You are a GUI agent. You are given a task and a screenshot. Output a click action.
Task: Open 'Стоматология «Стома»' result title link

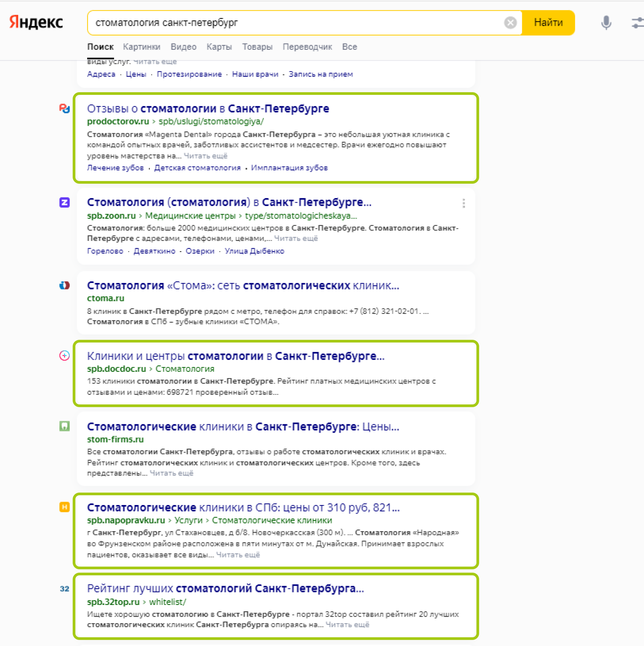click(243, 285)
